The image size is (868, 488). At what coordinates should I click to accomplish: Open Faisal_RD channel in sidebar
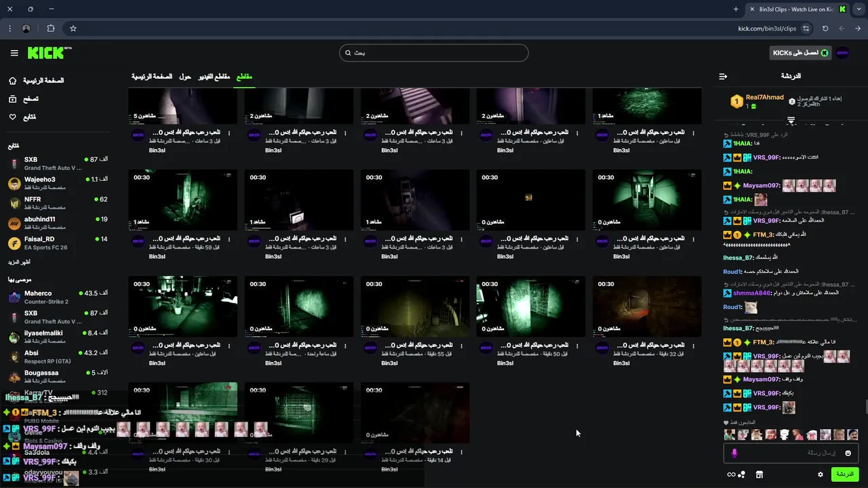point(58,243)
